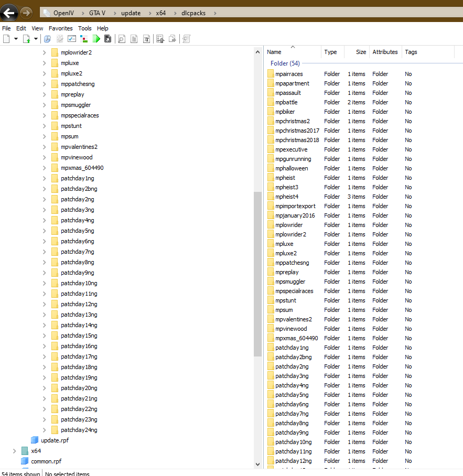This screenshot has width=463, height=476.
Task: Expand the x64 tree node
Action: tap(14, 451)
